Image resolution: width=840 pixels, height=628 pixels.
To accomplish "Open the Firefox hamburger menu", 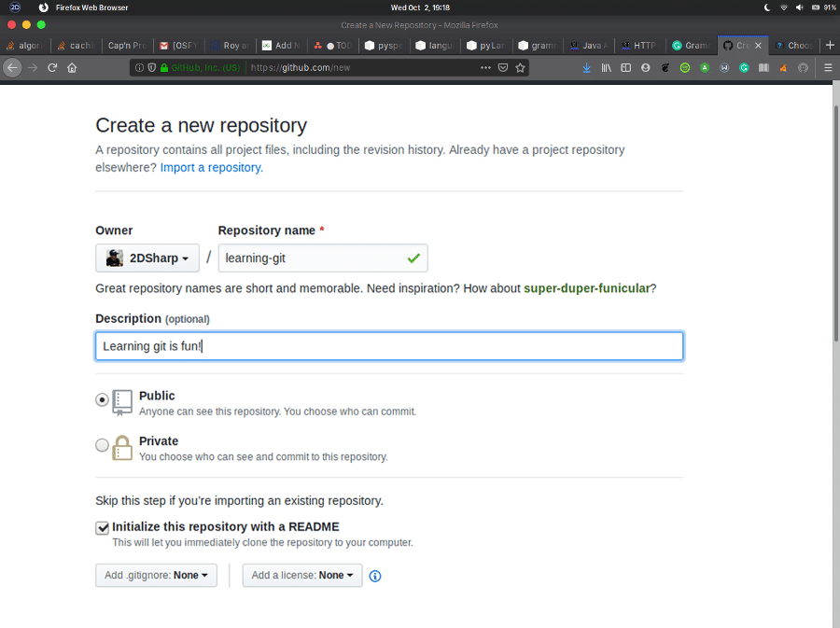I will coord(827,67).
